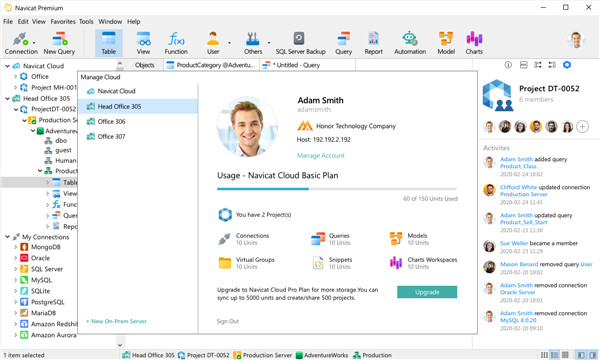
Task: Open the Product_Class activity link
Action: click(x=518, y=166)
